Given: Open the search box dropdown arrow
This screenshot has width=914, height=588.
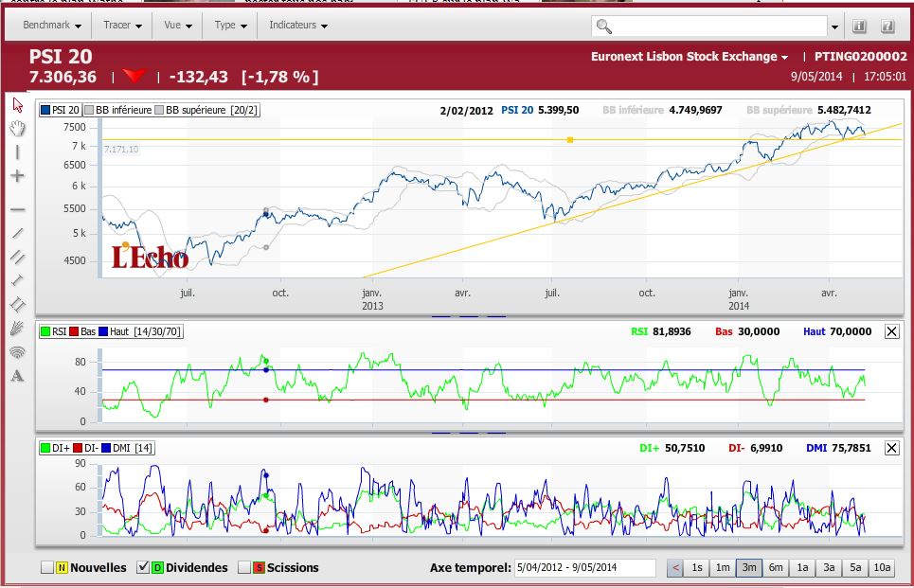Looking at the screenshot, I should (x=834, y=27).
